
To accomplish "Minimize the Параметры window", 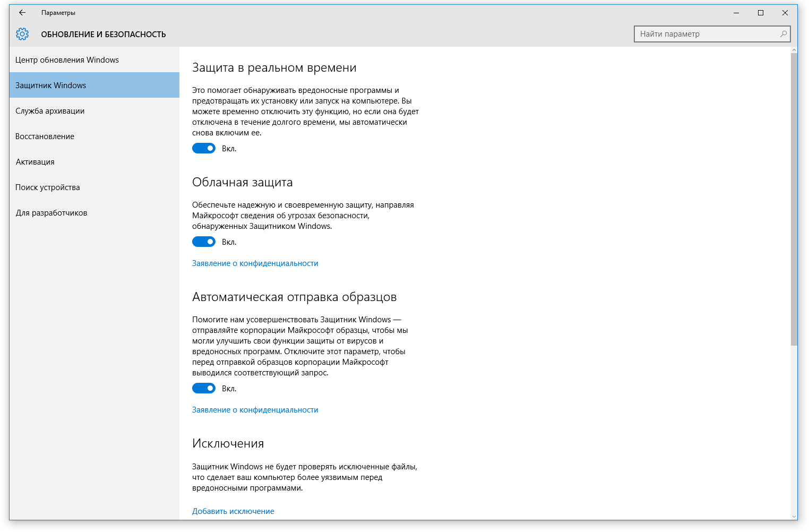I will 736,13.
